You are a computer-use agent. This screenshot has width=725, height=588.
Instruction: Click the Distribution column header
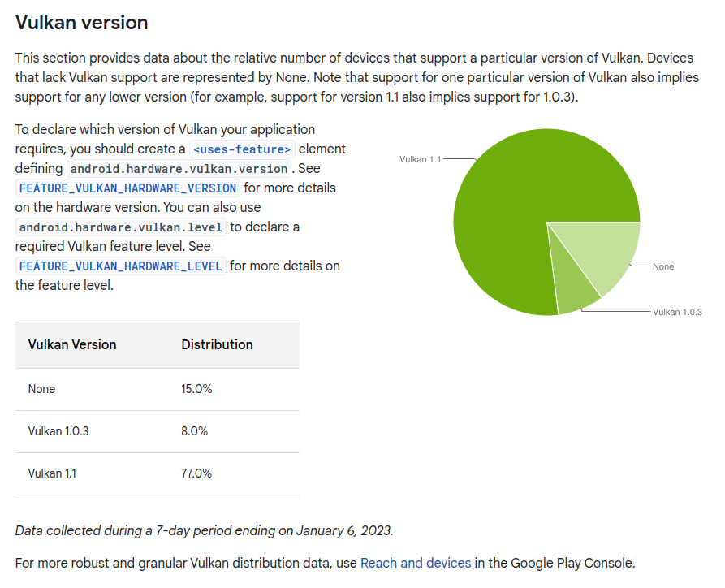click(x=217, y=344)
